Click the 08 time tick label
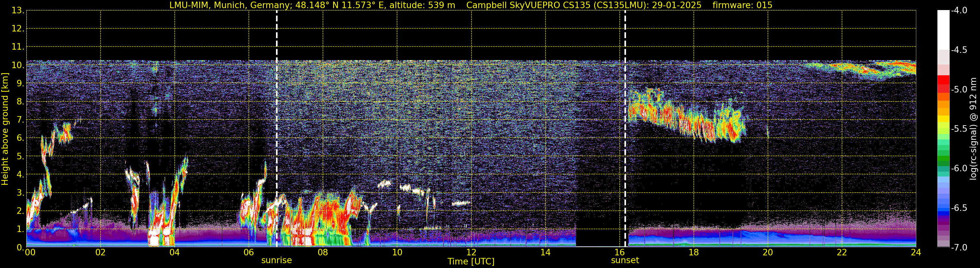The image size is (980, 268). [x=323, y=252]
